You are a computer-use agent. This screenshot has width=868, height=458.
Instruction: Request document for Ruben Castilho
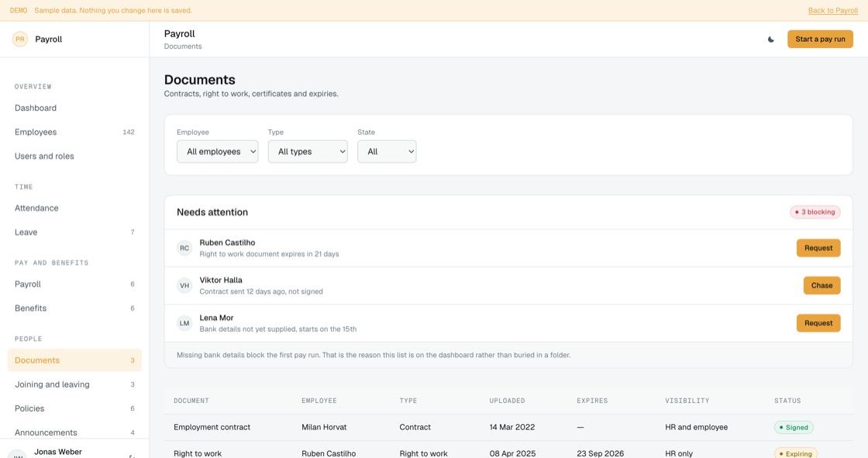click(818, 248)
